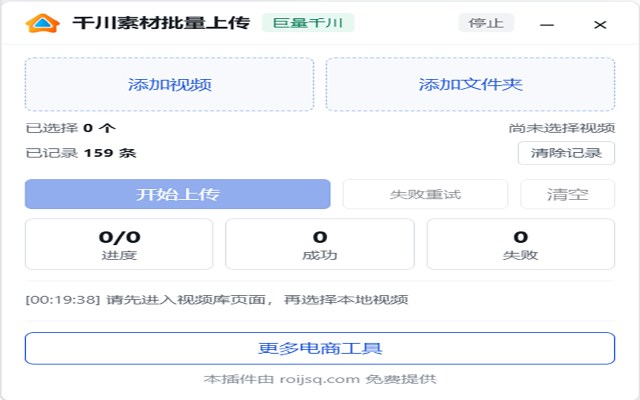Click 失败重试 to retry failed uploads
The width and height of the screenshot is (640, 400).
tap(425, 194)
